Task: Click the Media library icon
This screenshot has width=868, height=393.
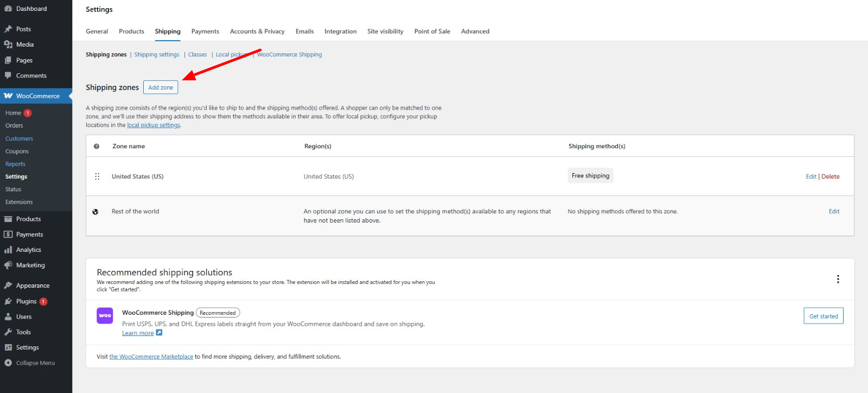Action: pos(8,45)
